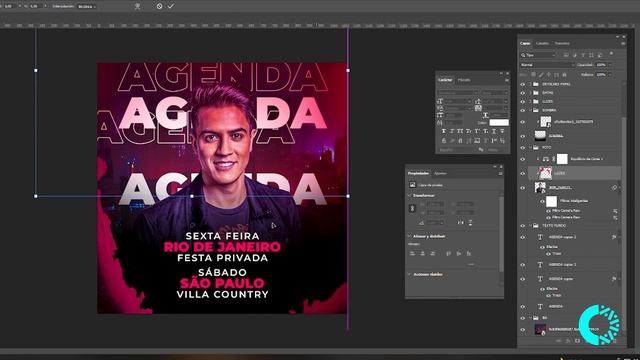The image size is (640, 360).
Task: Click the more options dots in Alinear section
Action: pos(471,264)
